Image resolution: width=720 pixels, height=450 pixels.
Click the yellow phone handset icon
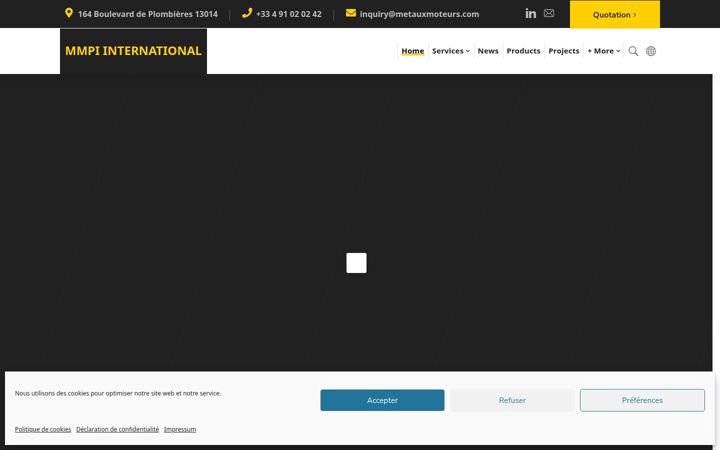[247, 13]
